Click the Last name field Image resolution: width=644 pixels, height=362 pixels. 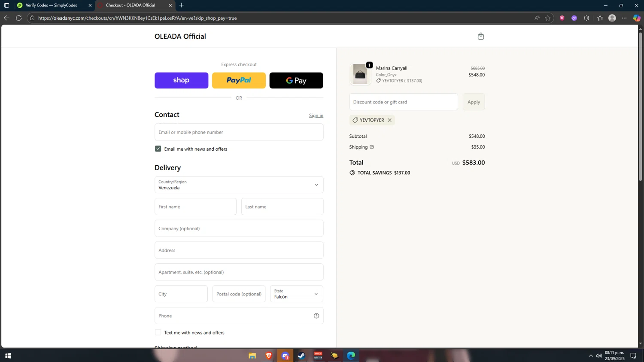(282, 207)
